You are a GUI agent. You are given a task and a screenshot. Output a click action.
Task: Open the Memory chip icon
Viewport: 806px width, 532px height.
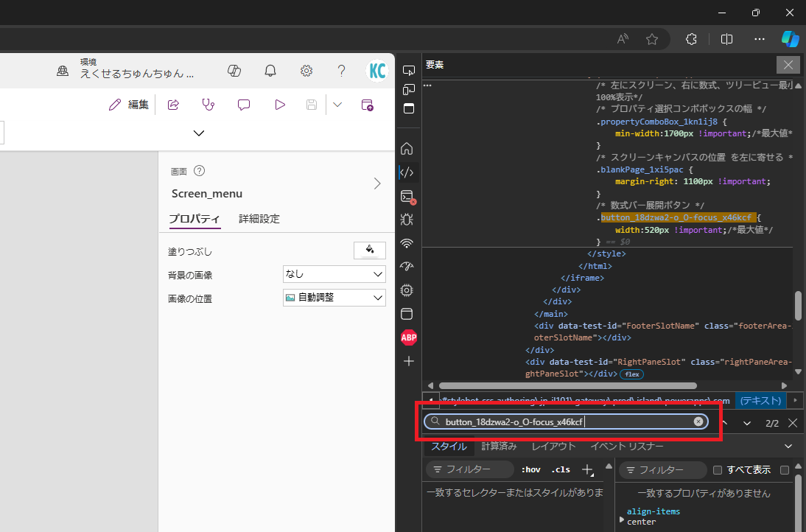pos(407,290)
